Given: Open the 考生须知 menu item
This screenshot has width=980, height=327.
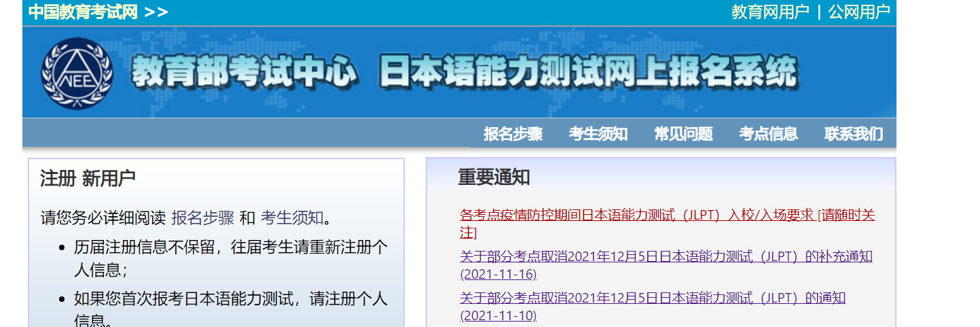Looking at the screenshot, I should 598,134.
